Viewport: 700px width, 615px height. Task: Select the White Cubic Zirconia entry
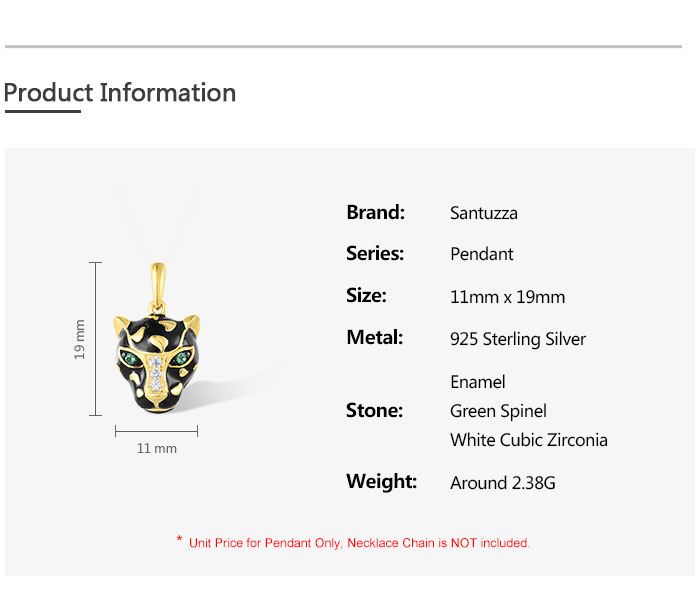[x=529, y=440]
